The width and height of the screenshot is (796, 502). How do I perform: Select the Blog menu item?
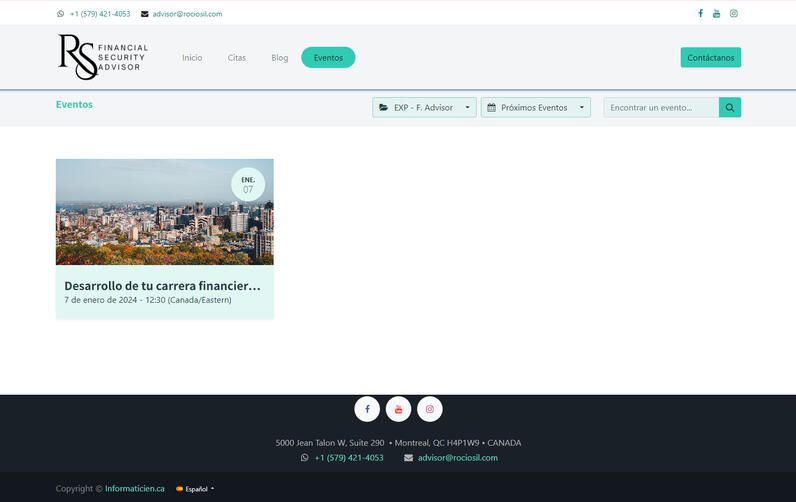[x=279, y=58]
